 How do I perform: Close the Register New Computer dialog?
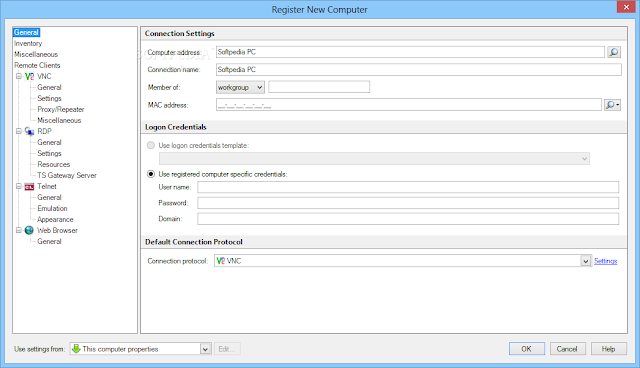point(626,7)
